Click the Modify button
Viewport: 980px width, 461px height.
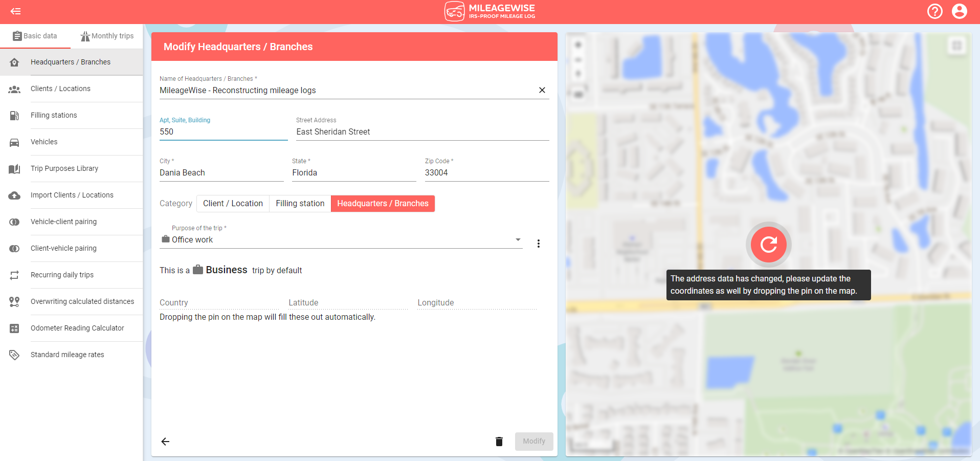point(534,442)
